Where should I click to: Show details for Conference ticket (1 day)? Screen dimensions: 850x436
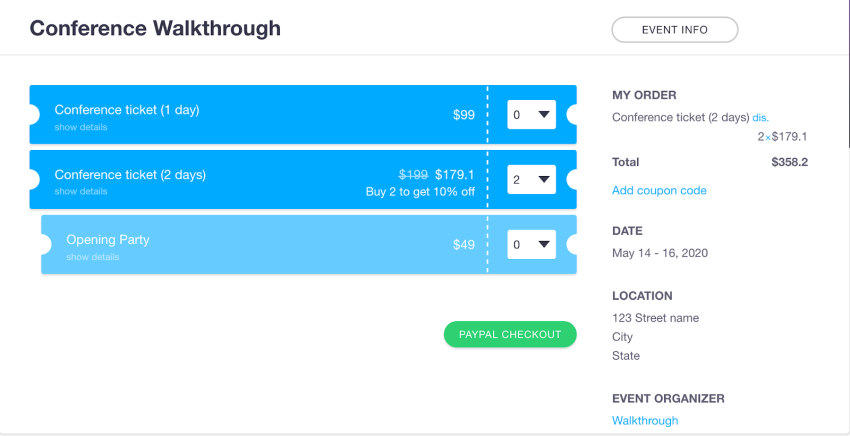click(x=81, y=127)
